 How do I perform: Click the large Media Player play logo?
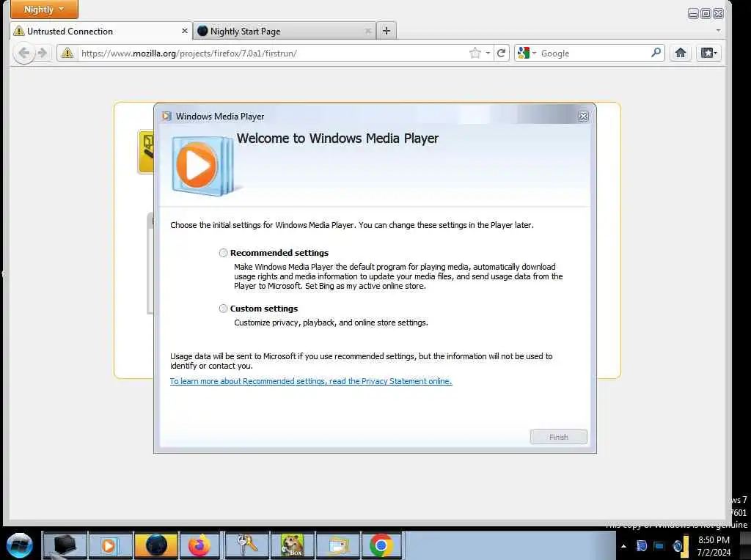(x=202, y=166)
